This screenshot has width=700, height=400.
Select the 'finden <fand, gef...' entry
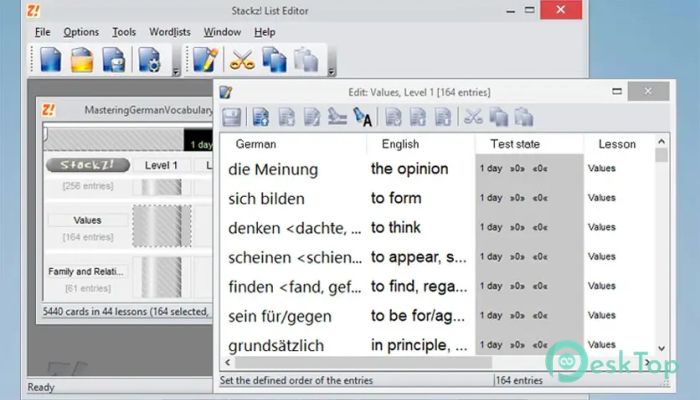pyautogui.click(x=295, y=287)
